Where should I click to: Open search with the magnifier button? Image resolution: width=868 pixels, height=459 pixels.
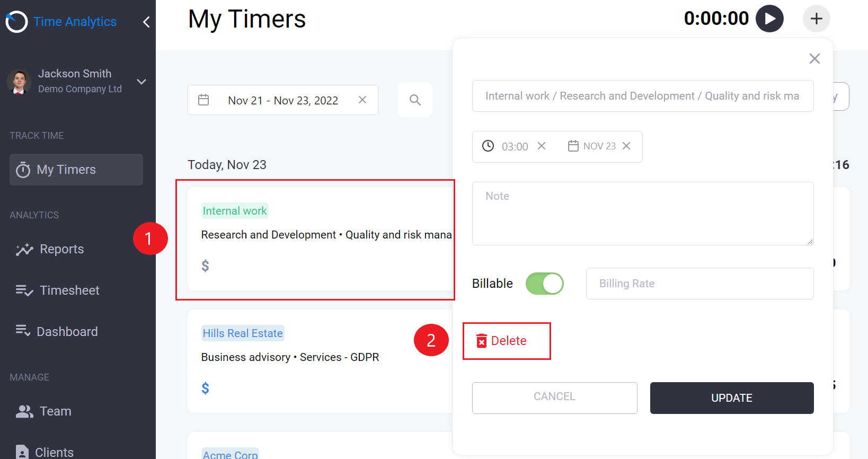pos(415,100)
